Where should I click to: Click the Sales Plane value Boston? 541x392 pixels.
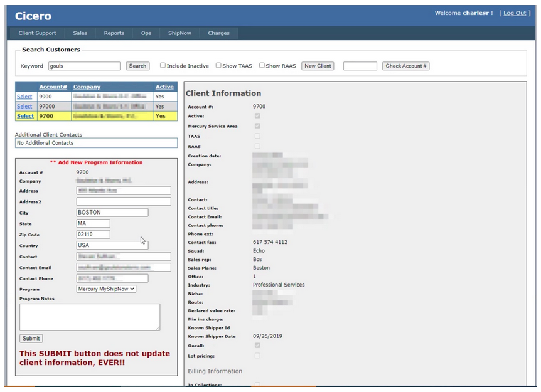point(262,268)
